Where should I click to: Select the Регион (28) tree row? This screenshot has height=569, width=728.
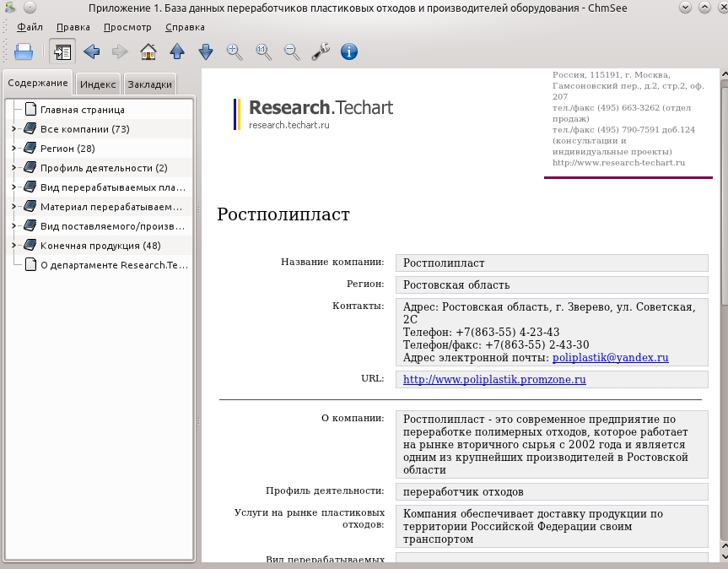tap(100, 149)
